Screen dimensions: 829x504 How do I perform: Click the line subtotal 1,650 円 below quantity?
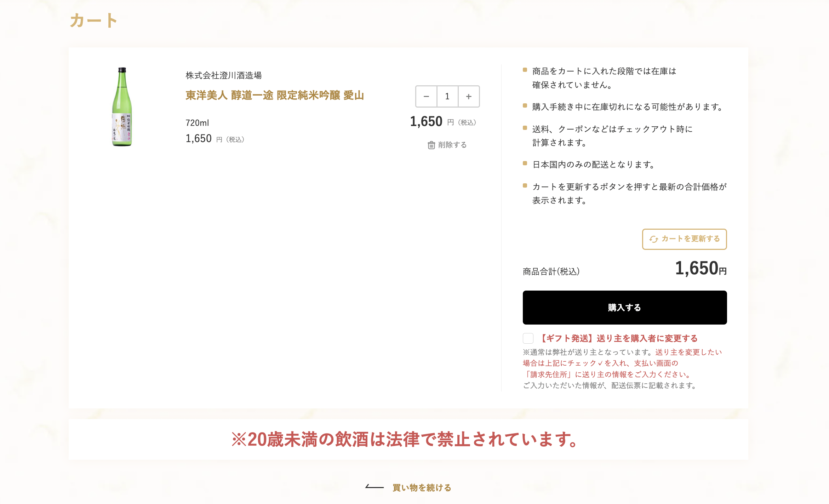click(x=443, y=121)
